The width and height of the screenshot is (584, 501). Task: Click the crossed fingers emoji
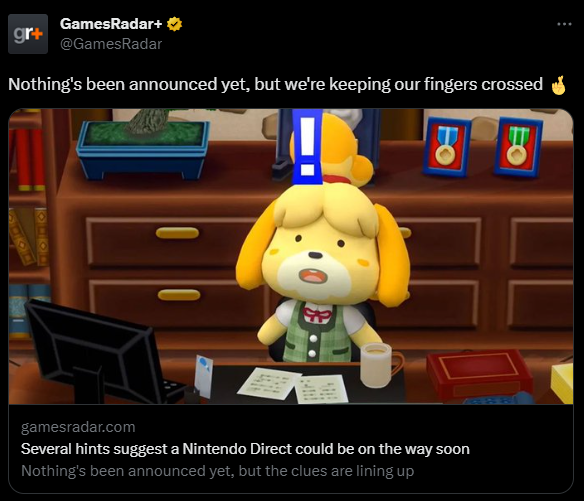tap(559, 85)
